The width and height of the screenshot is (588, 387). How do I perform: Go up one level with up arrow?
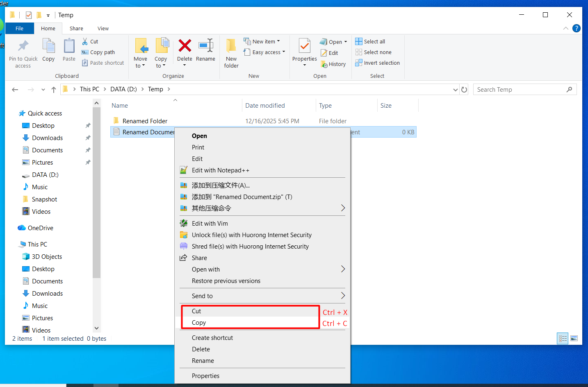pyautogui.click(x=54, y=89)
